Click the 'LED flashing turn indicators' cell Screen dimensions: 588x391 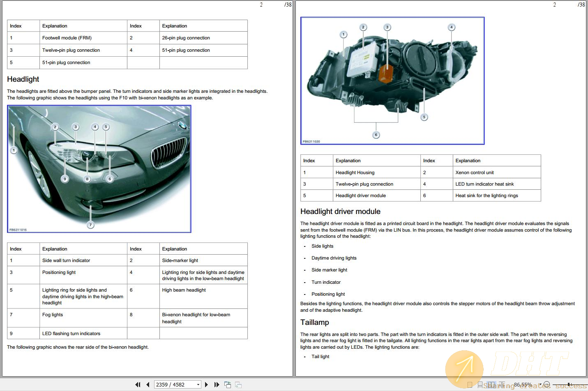coord(83,333)
